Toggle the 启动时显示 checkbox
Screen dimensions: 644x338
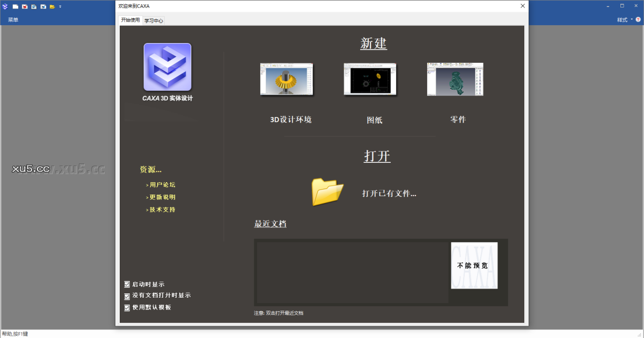tap(127, 284)
